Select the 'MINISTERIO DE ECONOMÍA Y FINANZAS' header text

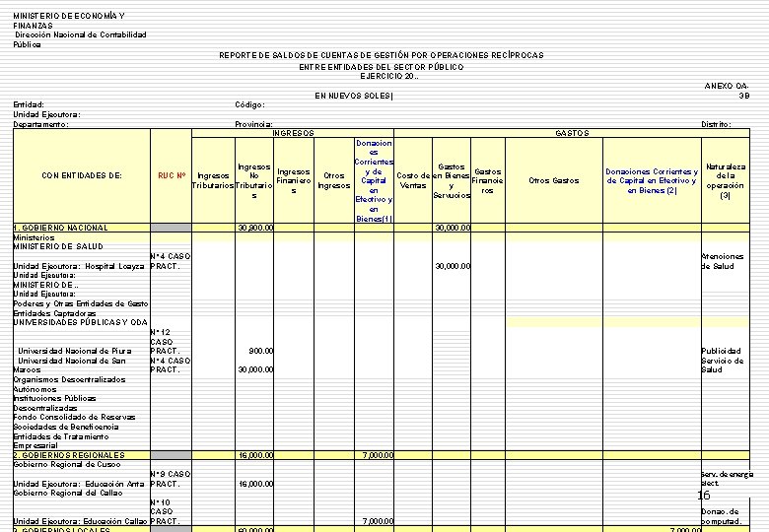click(69, 21)
